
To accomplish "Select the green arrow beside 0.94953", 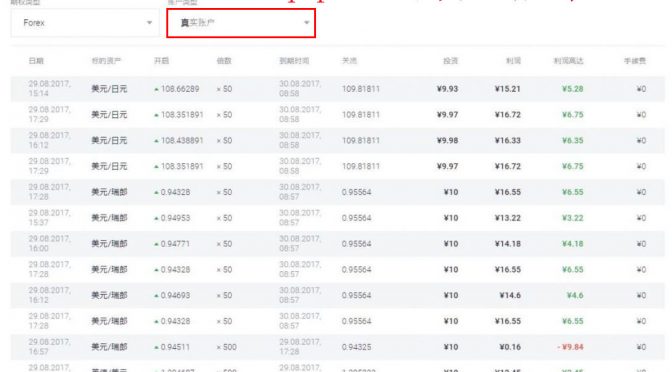I will tap(156, 219).
